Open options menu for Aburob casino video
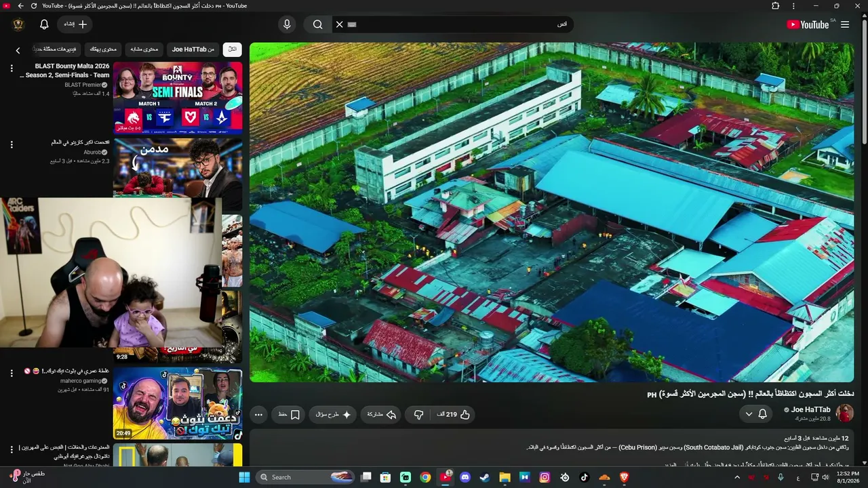This screenshot has height=488, width=868. pyautogui.click(x=12, y=144)
